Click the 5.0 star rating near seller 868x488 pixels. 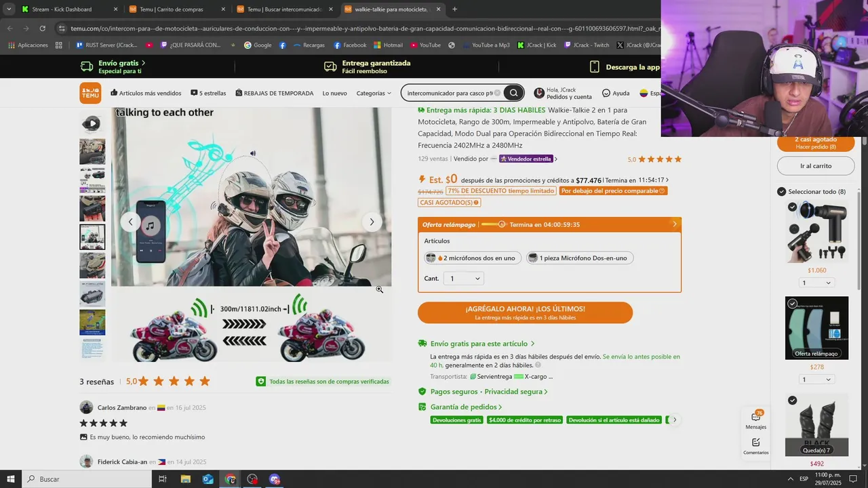(654, 159)
